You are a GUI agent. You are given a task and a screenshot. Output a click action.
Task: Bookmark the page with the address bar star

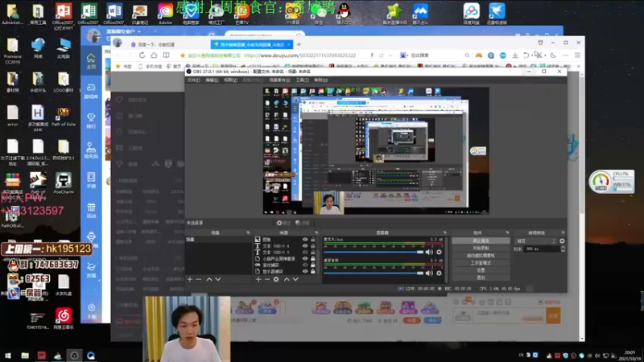[x=183, y=56]
